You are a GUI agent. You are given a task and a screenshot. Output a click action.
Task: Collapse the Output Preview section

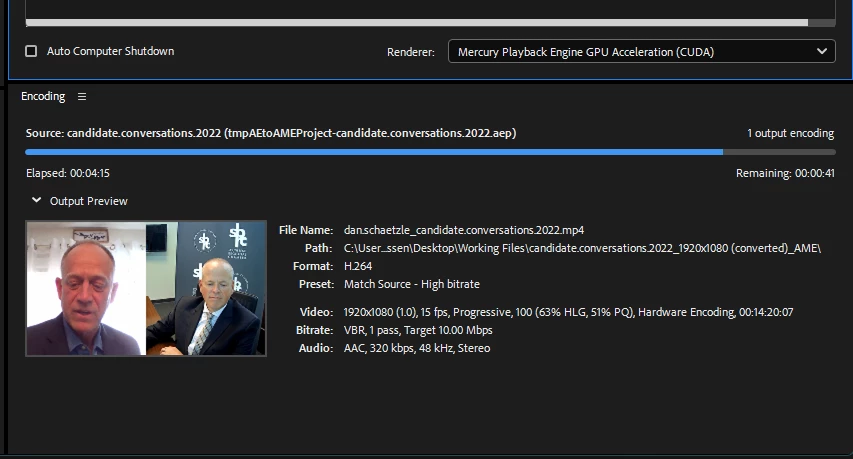(x=36, y=200)
